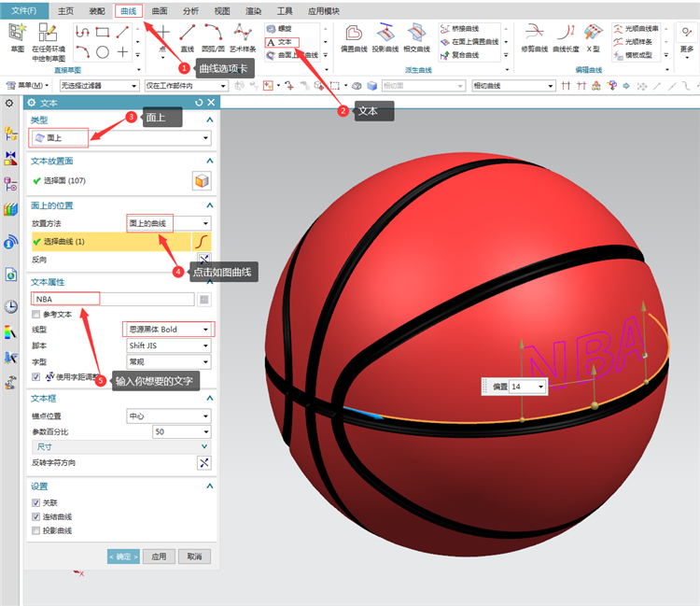The image size is (700, 606).
Task: Open the reuse library books icon in the sidebar
Action: 10,208
